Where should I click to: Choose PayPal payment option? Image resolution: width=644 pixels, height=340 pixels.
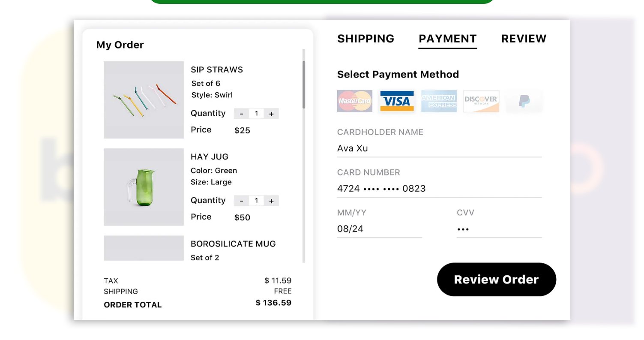pos(524,101)
